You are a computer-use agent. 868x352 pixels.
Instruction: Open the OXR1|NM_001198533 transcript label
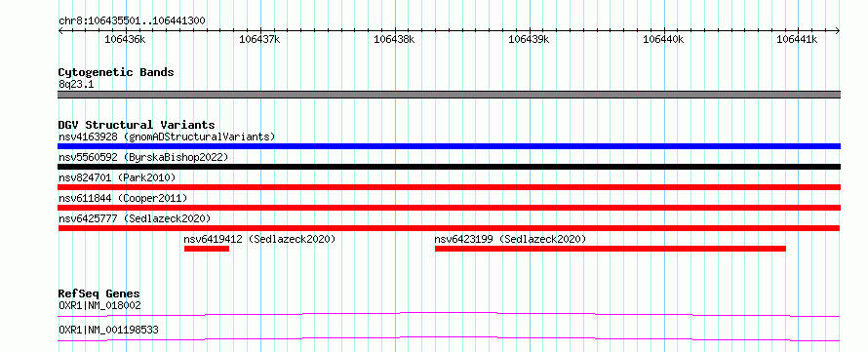tap(108, 330)
